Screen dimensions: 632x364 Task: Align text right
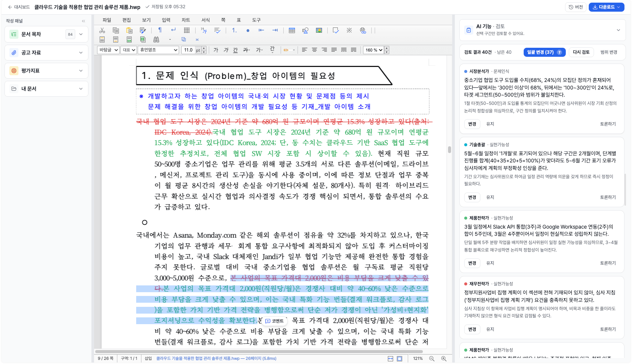tap(324, 50)
